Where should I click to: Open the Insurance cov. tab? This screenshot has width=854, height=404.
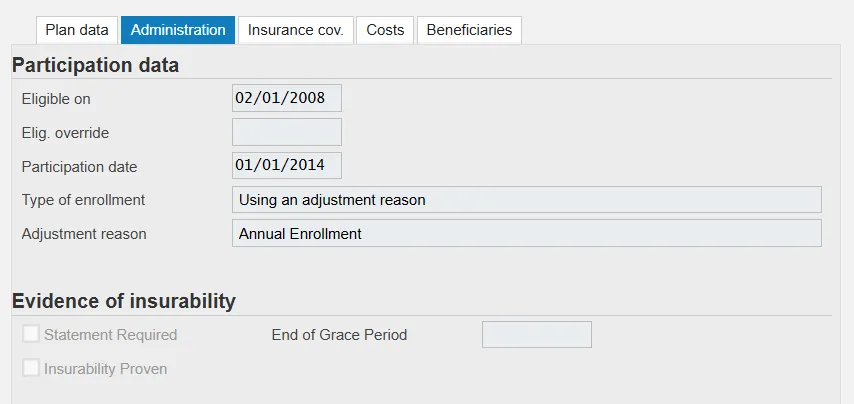(295, 30)
